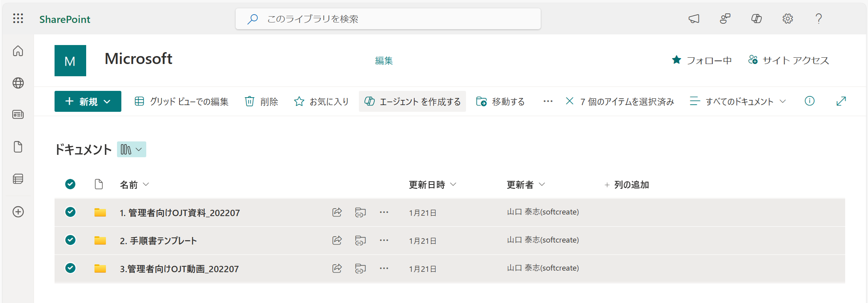Screen dimensions: 868x303
Task: Open the My files page icon
Action: point(18,147)
